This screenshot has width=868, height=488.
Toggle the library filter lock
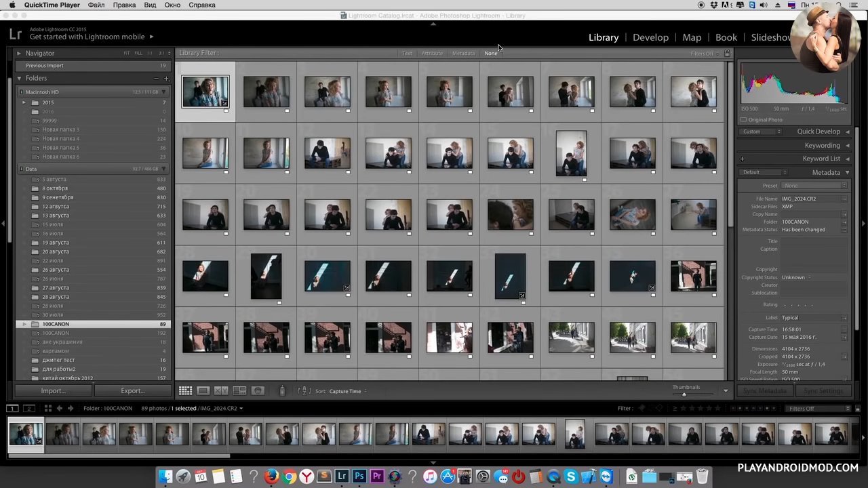[727, 53]
